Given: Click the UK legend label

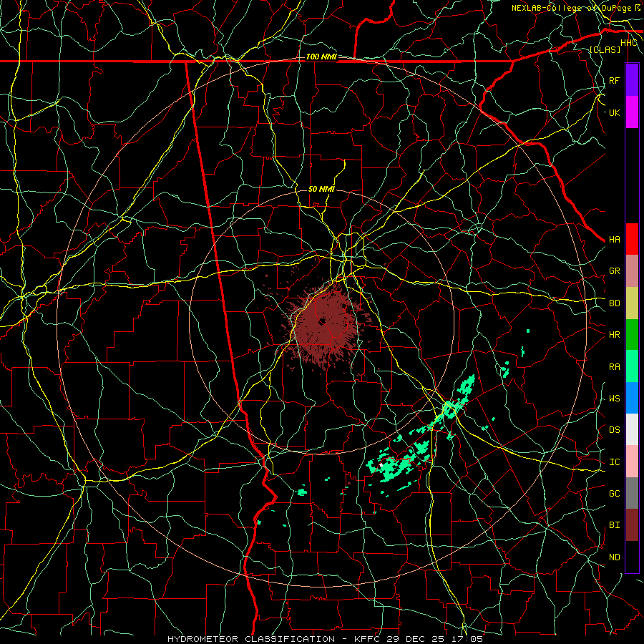Looking at the screenshot, I should pos(614,112).
